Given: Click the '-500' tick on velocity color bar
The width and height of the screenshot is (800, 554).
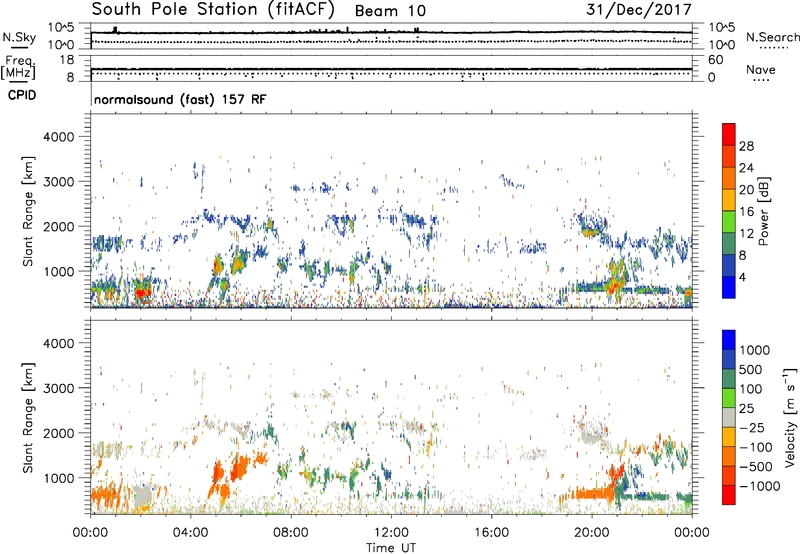Looking at the screenshot, I should point(756,466).
